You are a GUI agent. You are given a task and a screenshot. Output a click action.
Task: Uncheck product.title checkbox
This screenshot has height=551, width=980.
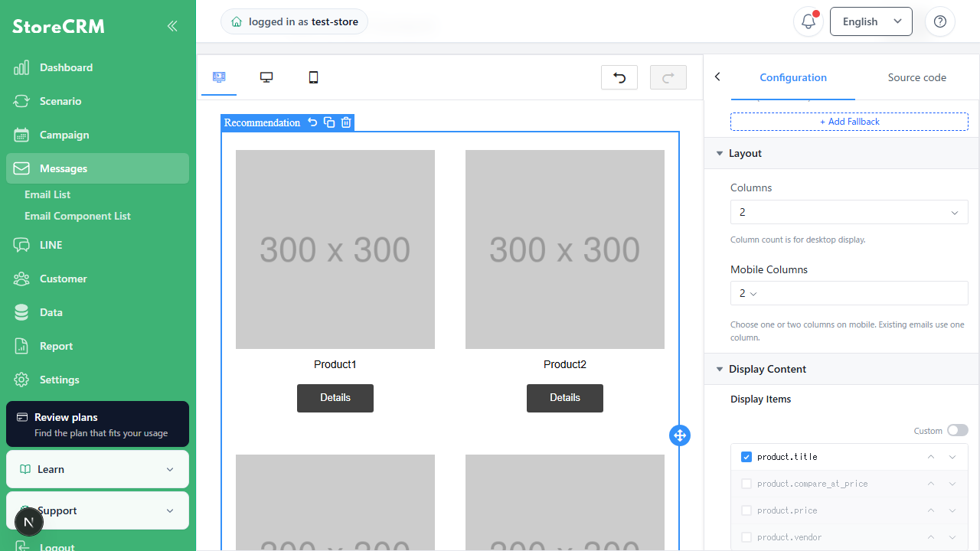coord(746,457)
